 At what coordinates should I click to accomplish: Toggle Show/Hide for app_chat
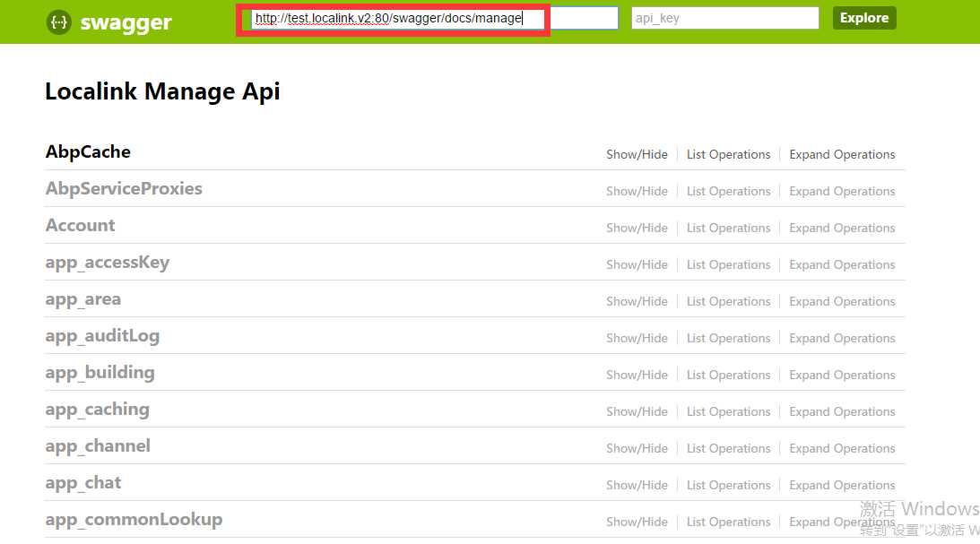click(637, 485)
